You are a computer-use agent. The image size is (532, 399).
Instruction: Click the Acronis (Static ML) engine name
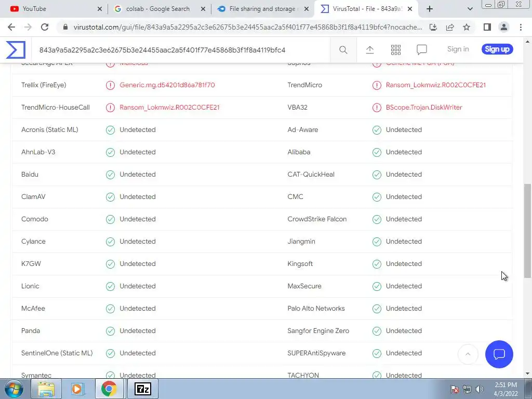point(49,129)
